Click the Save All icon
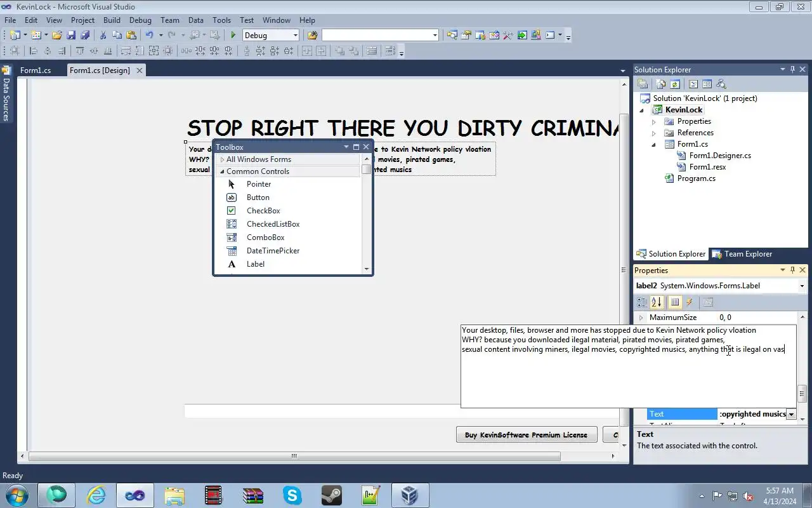The height and width of the screenshot is (508, 812). click(x=85, y=36)
